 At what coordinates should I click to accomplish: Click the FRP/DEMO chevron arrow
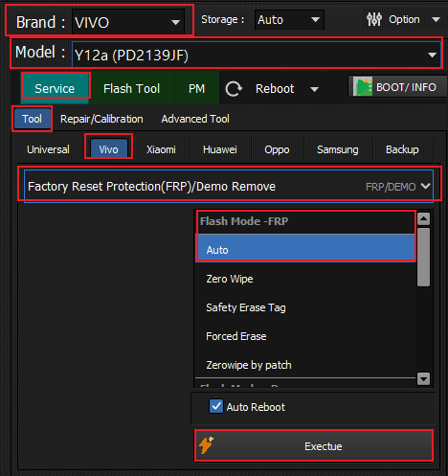(426, 186)
